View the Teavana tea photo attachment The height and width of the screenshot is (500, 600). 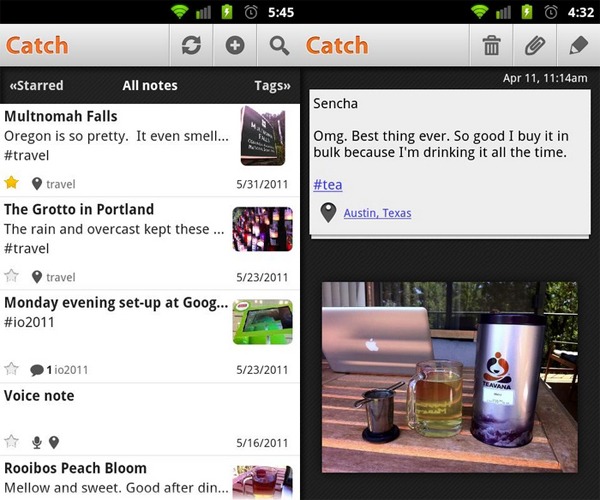point(449,376)
